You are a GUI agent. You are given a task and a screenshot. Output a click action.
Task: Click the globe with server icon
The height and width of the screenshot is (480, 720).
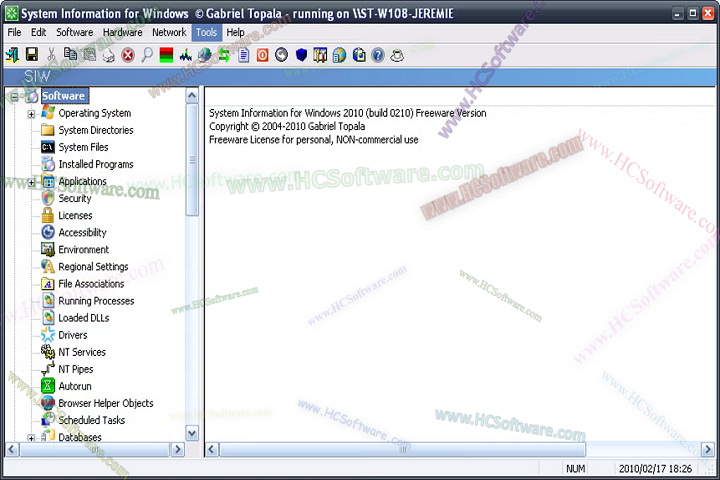click(339, 55)
